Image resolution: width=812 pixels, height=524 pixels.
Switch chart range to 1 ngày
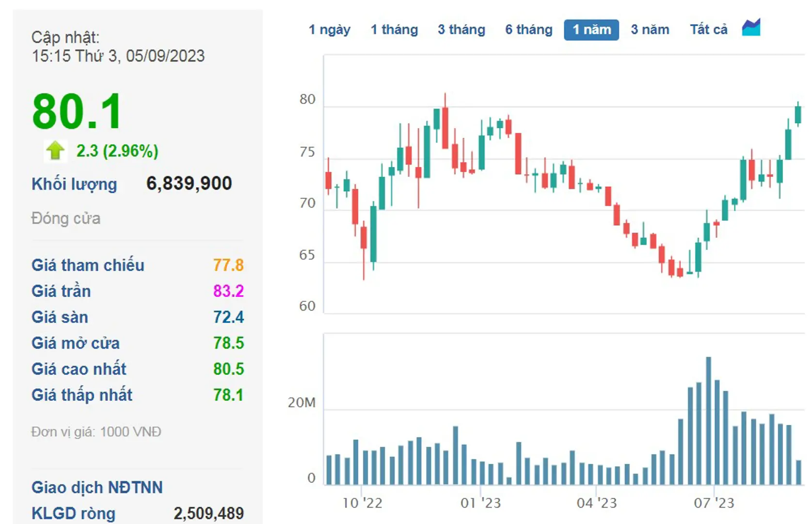330,30
